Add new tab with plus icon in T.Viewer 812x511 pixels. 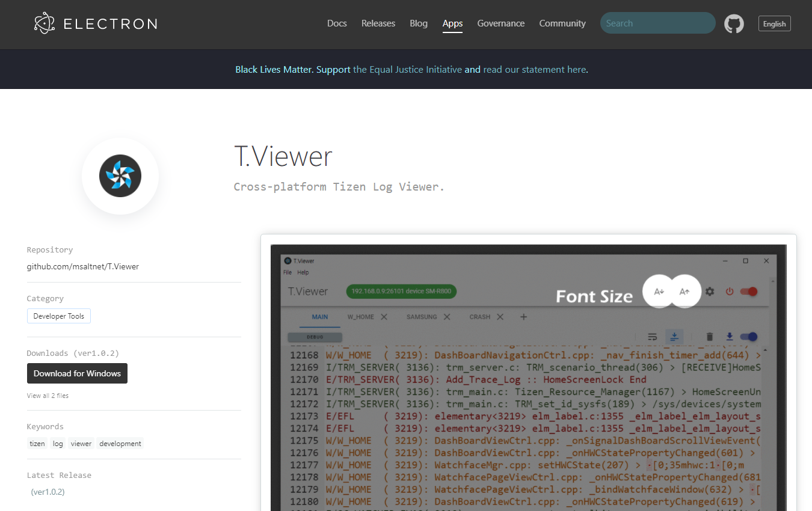tap(523, 317)
